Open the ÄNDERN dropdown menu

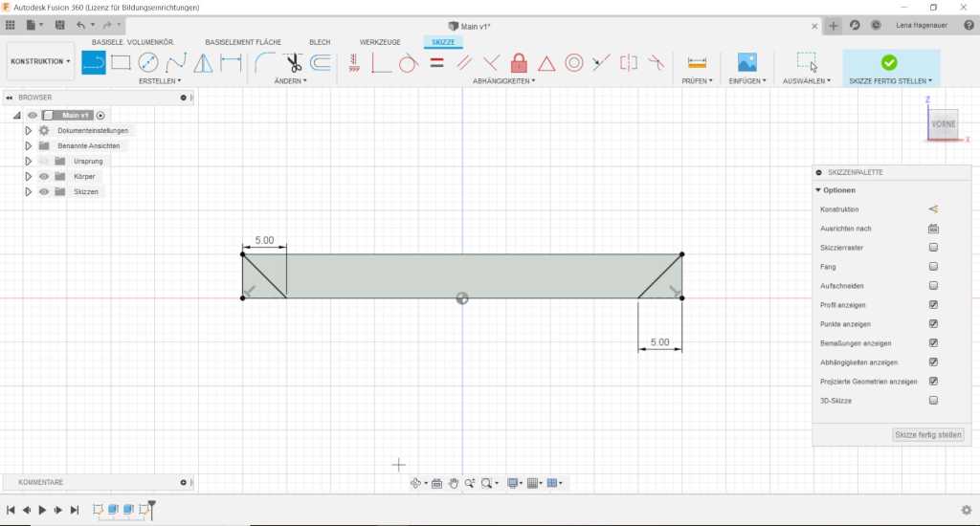point(291,81)
